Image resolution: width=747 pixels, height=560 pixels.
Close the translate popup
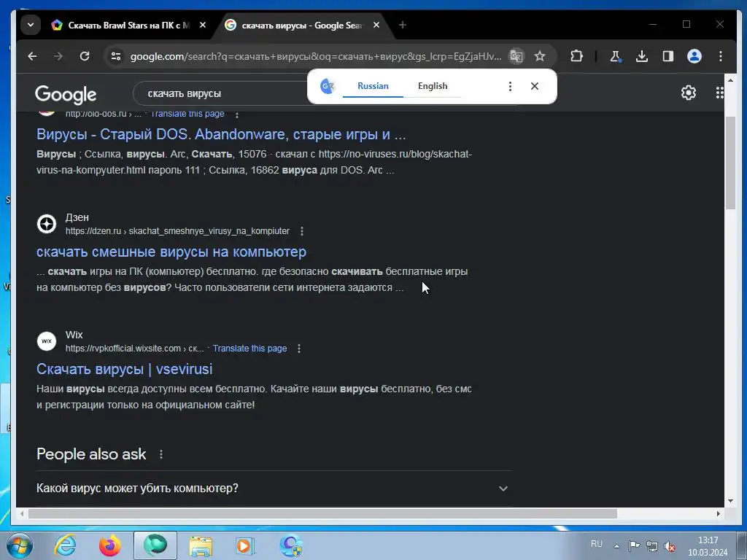pos(535,86)
